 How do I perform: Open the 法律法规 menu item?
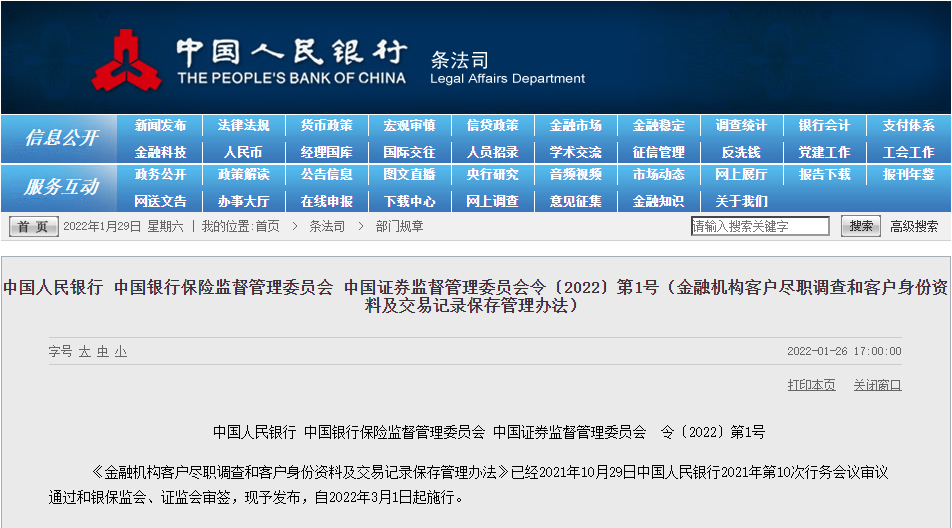(x=243, y=126)
